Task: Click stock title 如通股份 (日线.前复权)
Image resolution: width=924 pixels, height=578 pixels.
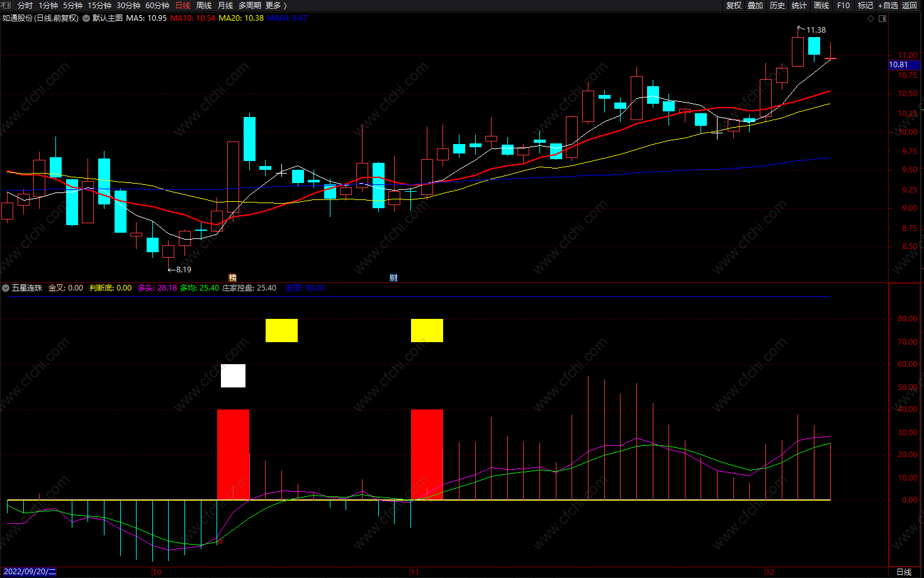Action: click(x=40, y=18)
